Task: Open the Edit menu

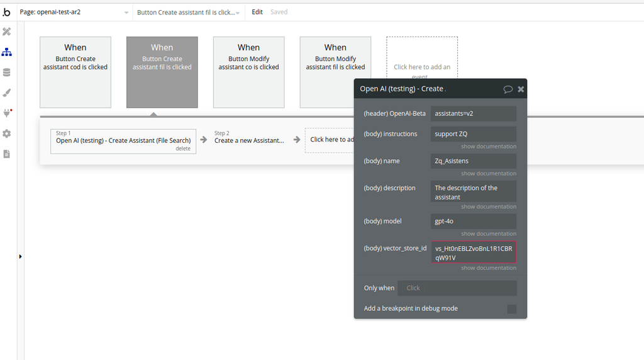Action: click(x=257, y=12)
